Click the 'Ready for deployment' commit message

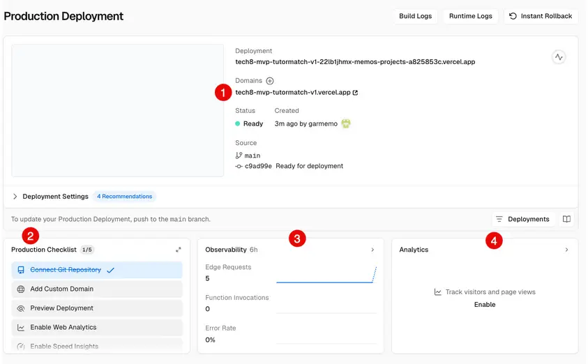[x=310, y=166]
